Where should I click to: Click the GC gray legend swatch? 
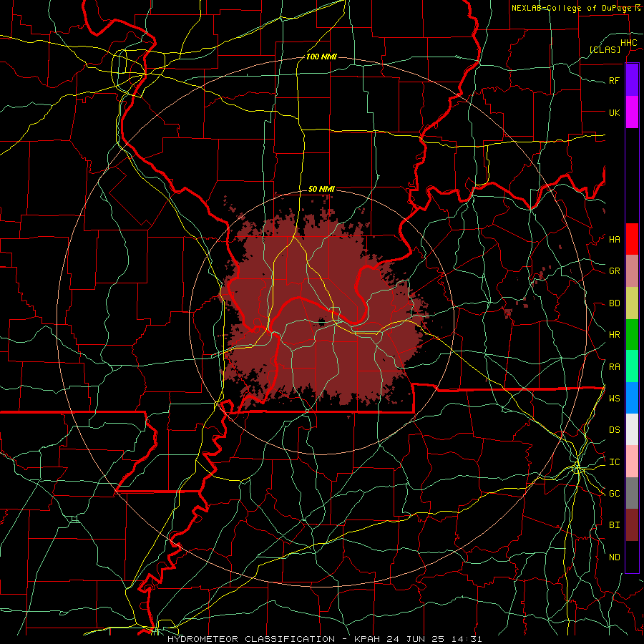(x=632, y=493)
